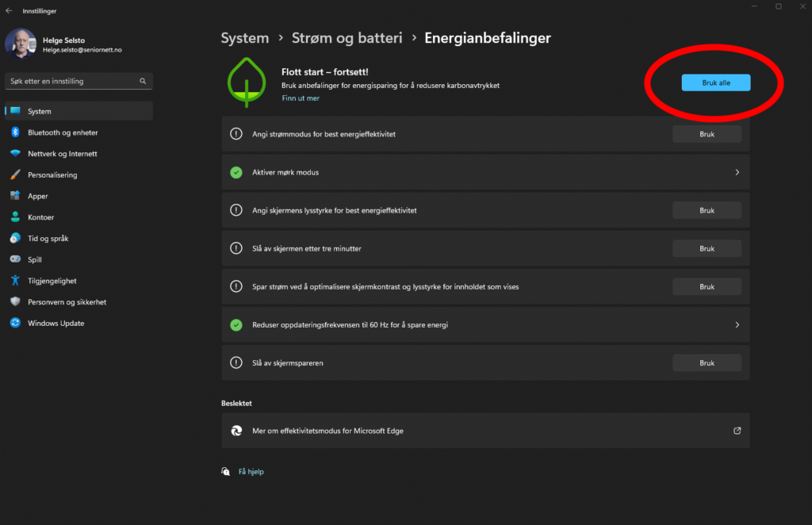Select Apper in the sidebar
The height and width of the screenshot is (525, 812).
37,196
